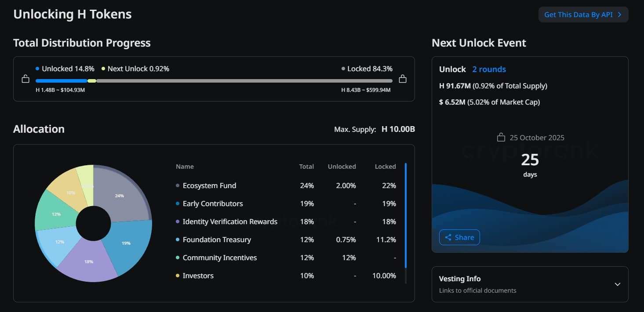Click the locked padlock icon right of the progress bar

[403, 78]
